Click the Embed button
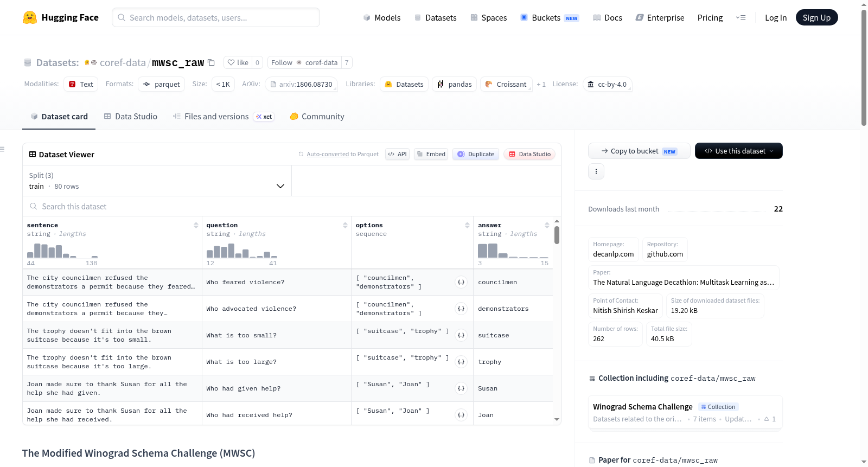Screen dimensions: 868x467 pyautogui.click(x=431, y=154)
